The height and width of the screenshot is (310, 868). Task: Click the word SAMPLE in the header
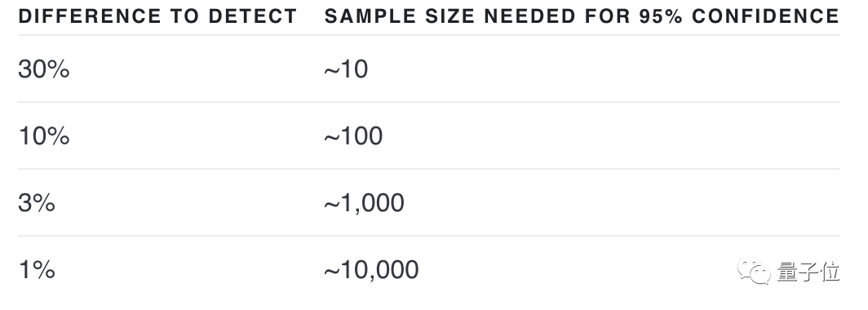[x=370, y=16]
